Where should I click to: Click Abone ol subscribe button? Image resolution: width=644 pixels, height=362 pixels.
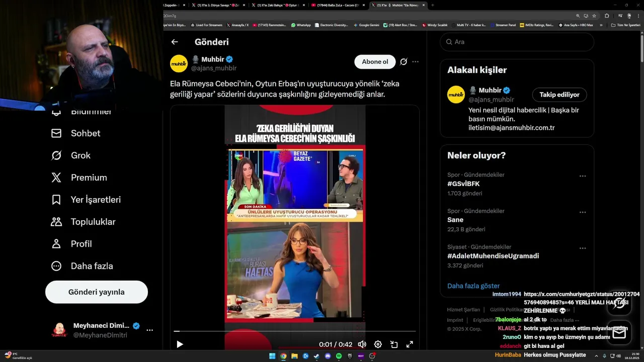click(375, 62)
